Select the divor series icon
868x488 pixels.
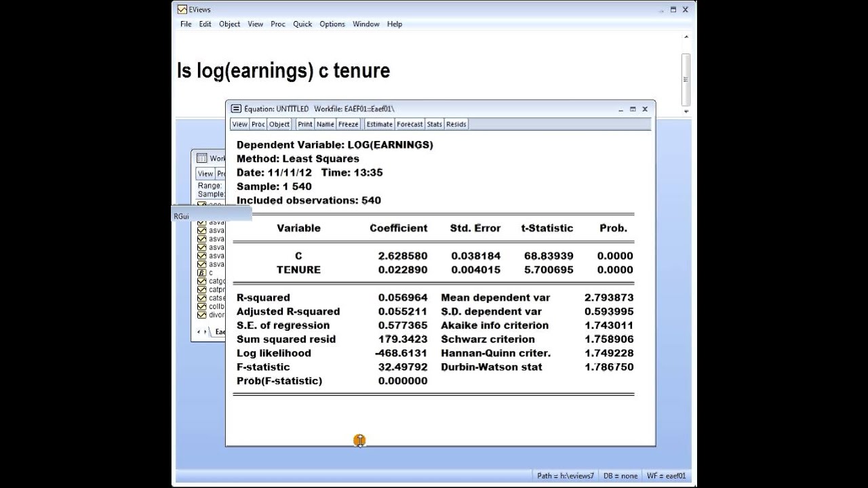click(x=201, y=314)
